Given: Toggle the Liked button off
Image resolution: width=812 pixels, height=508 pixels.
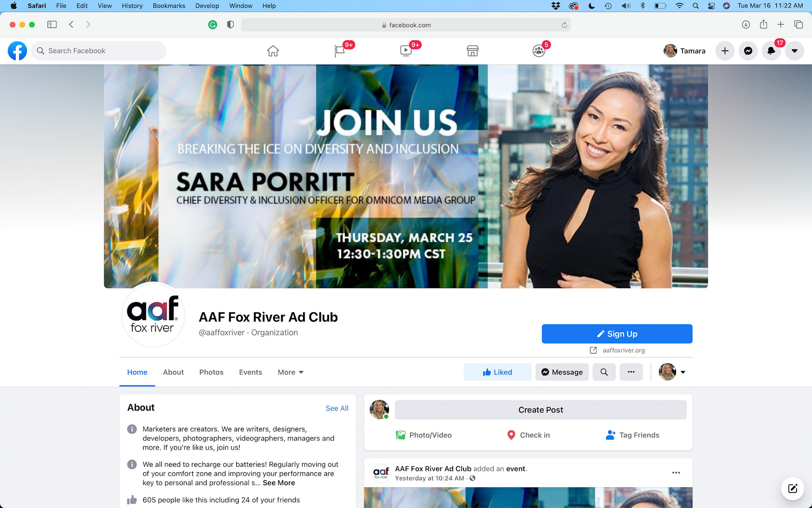Looking at the screenshot, I should (x=497, y=372).
